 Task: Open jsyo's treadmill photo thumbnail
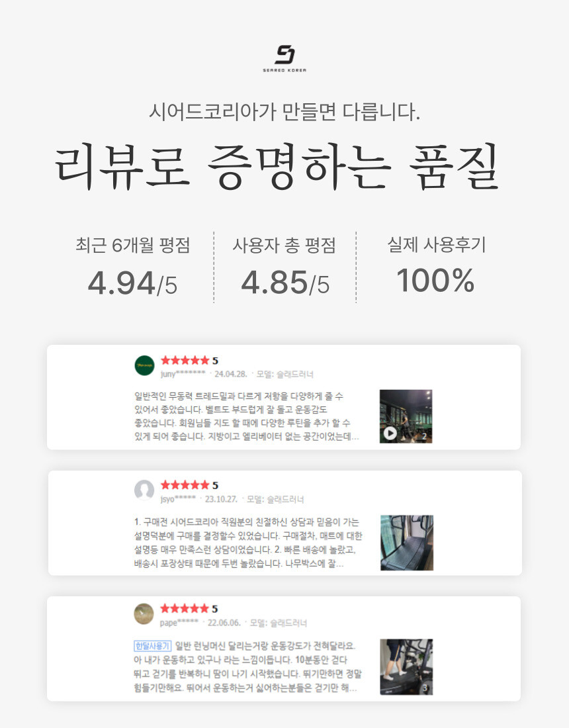[x=406, y=542]
